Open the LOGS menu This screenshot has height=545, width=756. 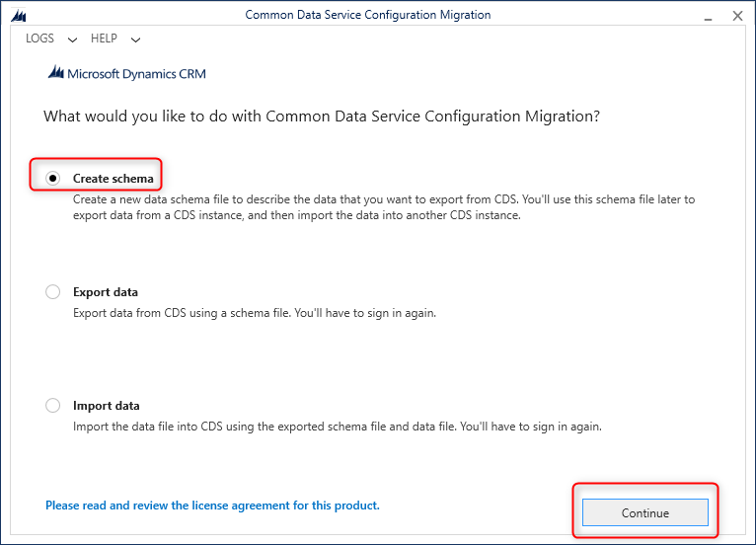point(40,39)
